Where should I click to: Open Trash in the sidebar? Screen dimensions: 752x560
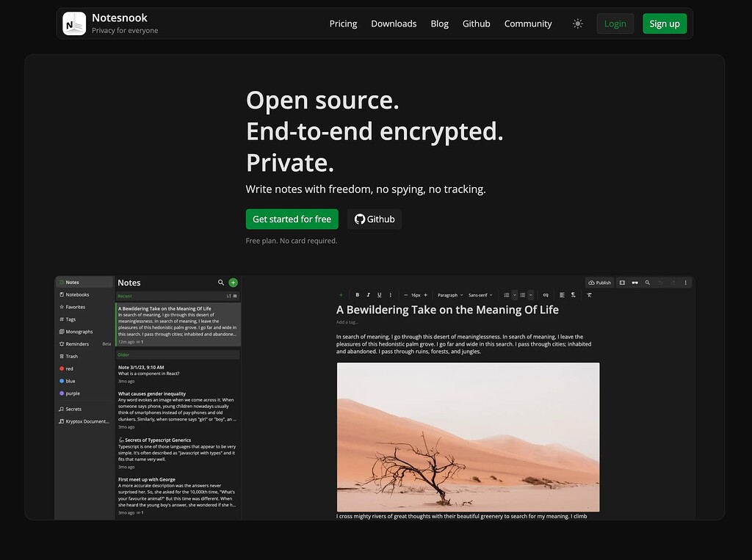(71, 356)
